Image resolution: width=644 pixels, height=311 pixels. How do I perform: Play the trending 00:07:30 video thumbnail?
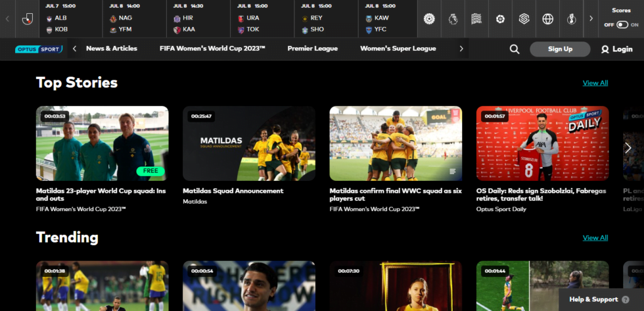(x=396, y=286)
